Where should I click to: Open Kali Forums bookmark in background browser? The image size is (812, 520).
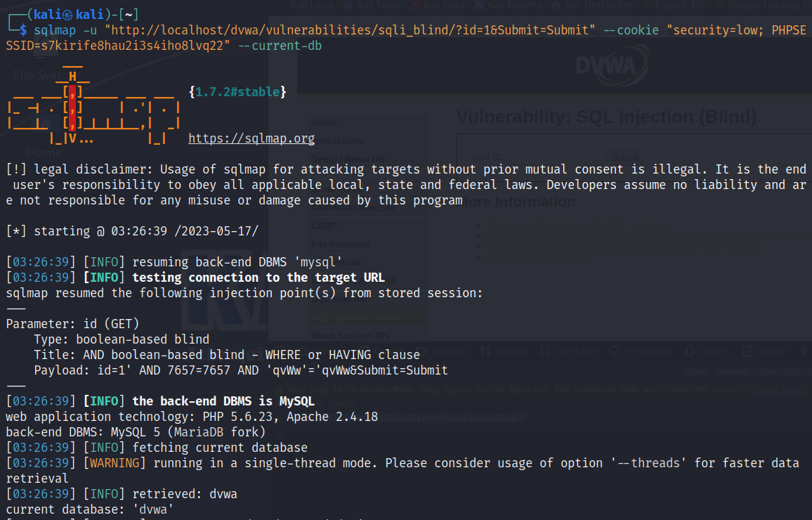[x=509, y=5]
